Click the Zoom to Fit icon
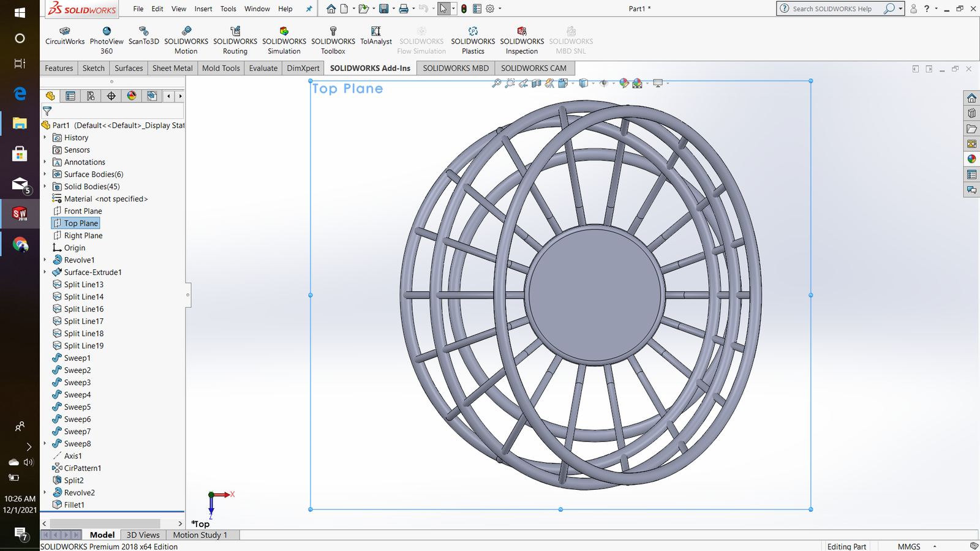 pyautogui.click(x=497, y=83)
